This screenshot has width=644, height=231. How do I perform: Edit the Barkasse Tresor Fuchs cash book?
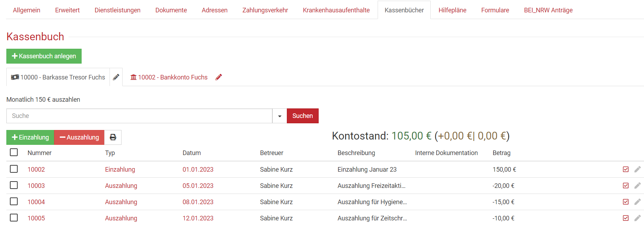coord(116,77)
